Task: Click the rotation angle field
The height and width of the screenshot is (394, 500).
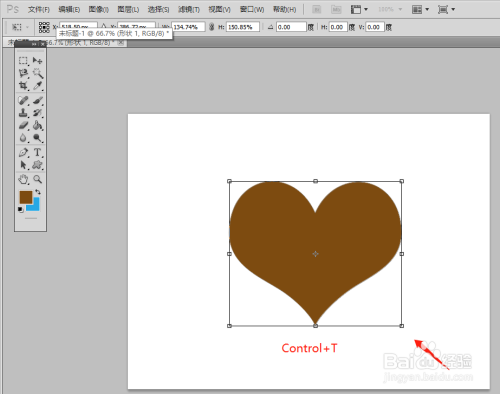Action: (x=291, y=27)
